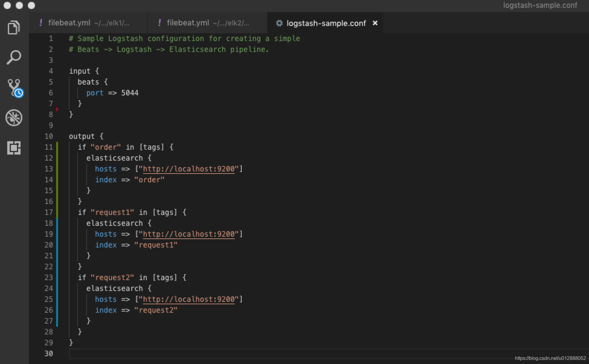Open the Debug sidebar icon
This screenshot has height=364, width=589.
(x=14, y=117)
